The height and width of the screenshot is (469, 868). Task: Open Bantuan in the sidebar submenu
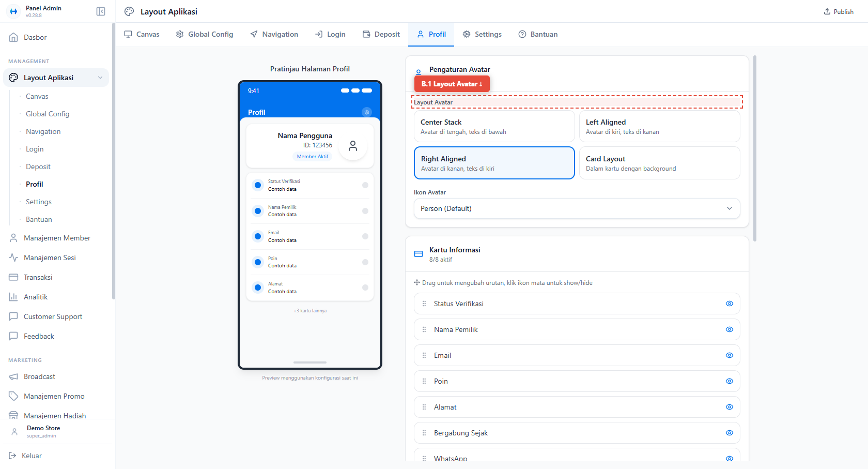coord(39,219)
